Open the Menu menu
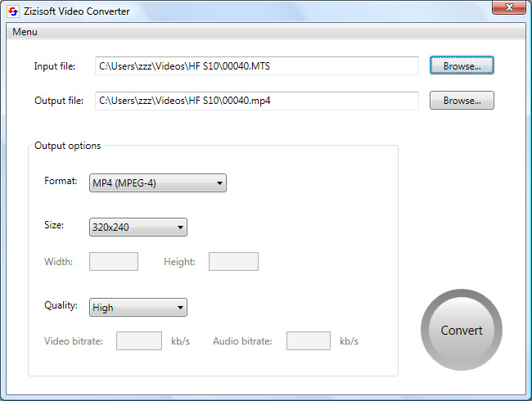The height and width of the screenshot is (401, 532). (x=25, y=32)
